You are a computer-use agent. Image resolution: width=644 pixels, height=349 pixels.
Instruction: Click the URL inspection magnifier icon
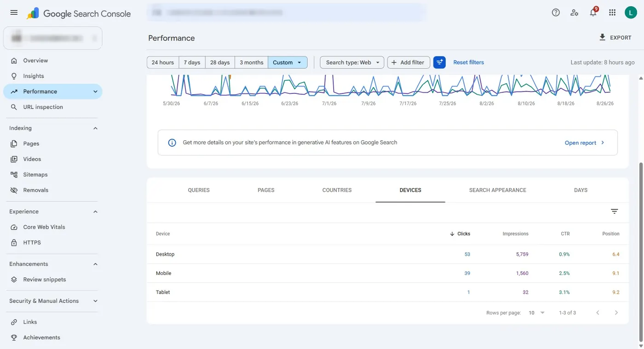pyautogui.click(x=14, y=107)
